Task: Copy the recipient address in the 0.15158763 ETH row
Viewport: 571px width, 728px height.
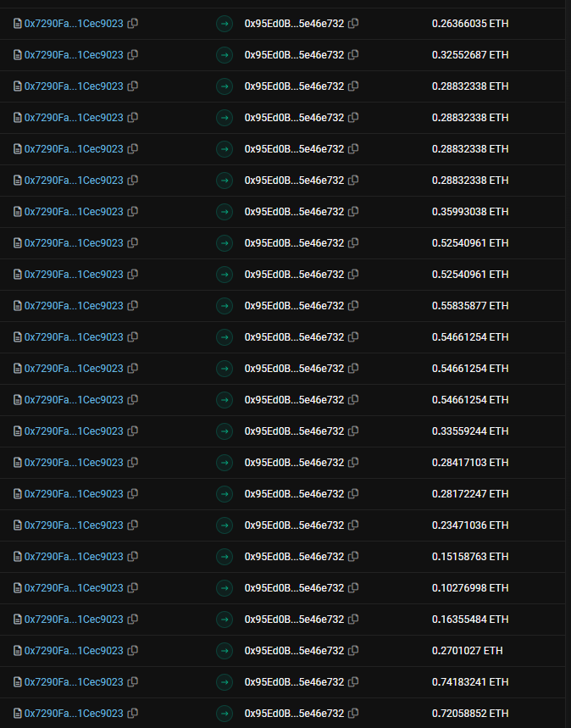Action: [x=353, y=556]
